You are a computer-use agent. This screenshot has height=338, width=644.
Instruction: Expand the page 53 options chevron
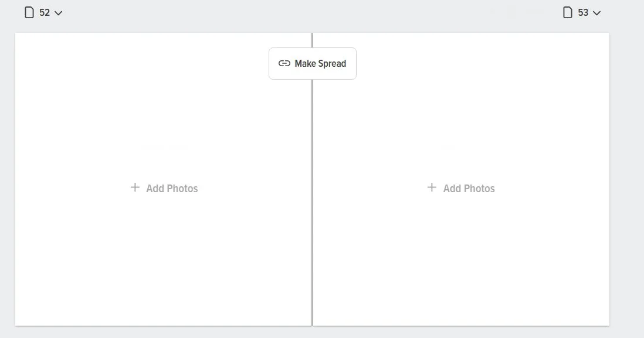click(x=596, y=13)
